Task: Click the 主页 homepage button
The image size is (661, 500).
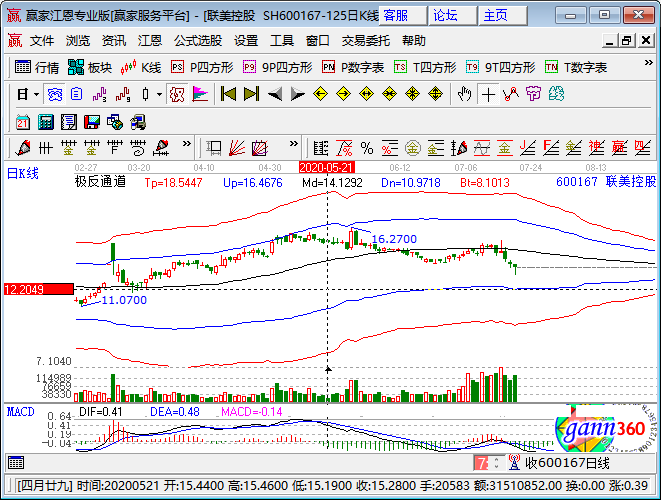Action: pyautogui.click(x=502, y=16)
